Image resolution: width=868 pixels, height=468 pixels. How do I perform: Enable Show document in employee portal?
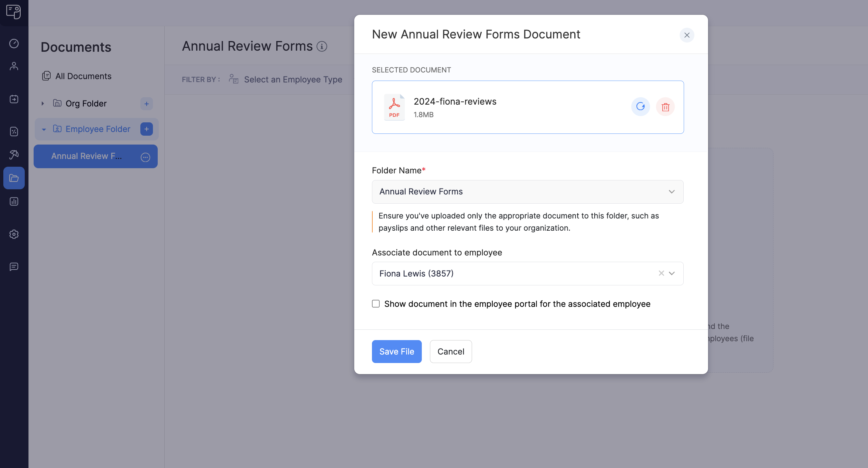(x=375, y=303)
